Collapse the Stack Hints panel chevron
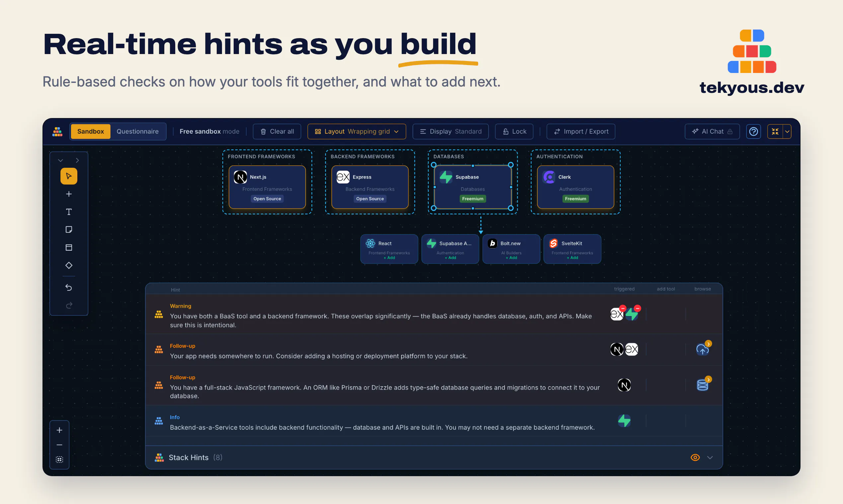 pos(710,458)
